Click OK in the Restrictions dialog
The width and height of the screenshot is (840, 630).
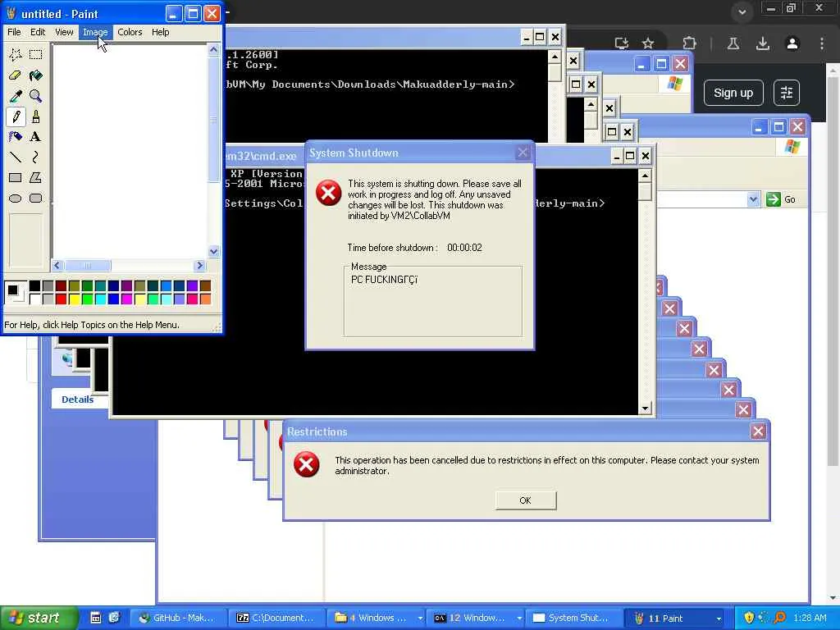[526, 500]
